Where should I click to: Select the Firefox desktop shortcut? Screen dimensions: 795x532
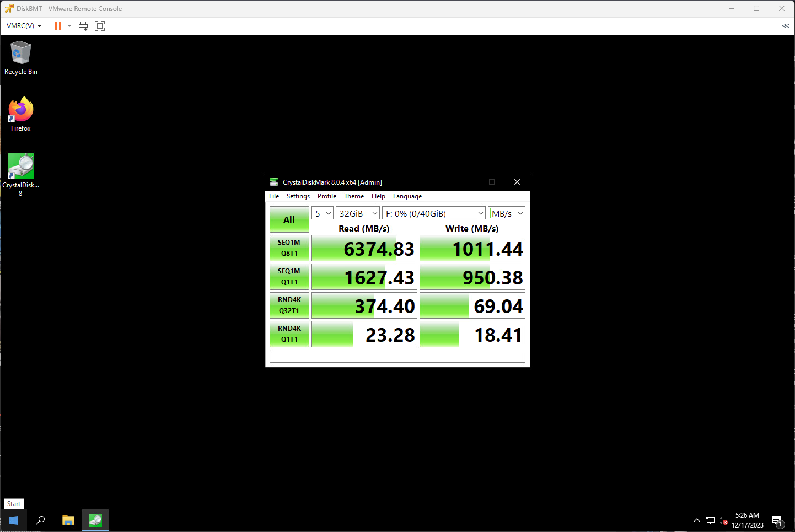click(x=21, y=114)
